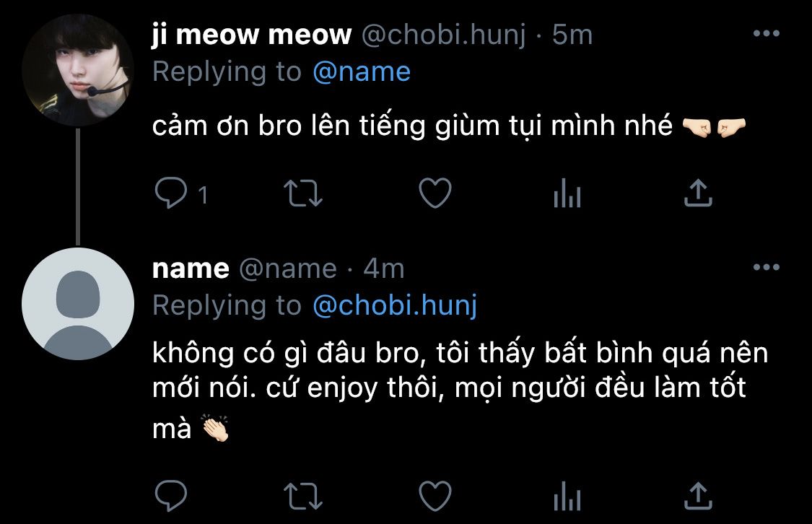Viewport: 812px width, 524px height.
Task: Retweet the ji meow meow tweet
Action: click(303, 193)
